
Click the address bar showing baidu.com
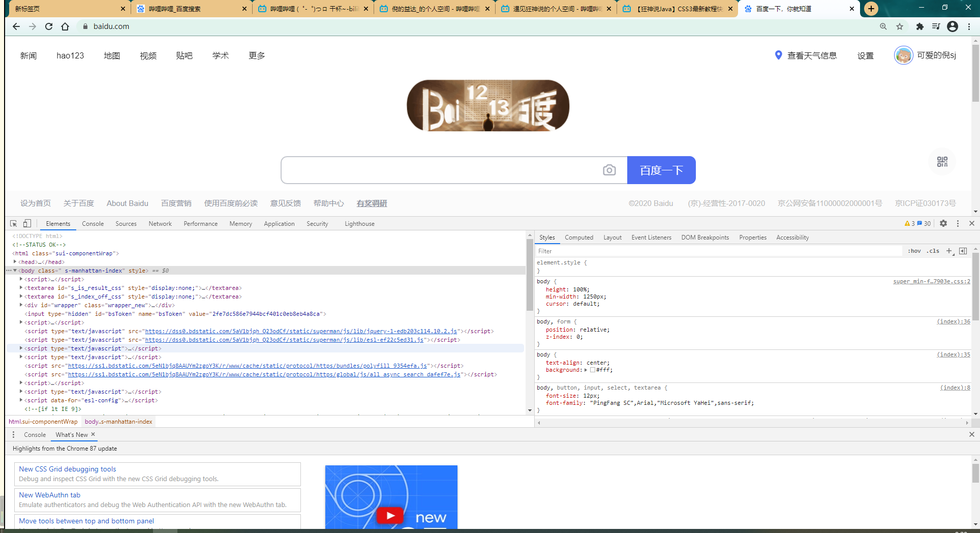pyautogui.click(x=478, y=26)
